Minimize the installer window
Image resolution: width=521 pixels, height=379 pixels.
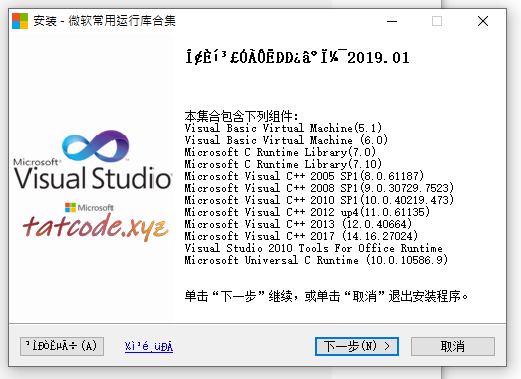tap(392, 21)
